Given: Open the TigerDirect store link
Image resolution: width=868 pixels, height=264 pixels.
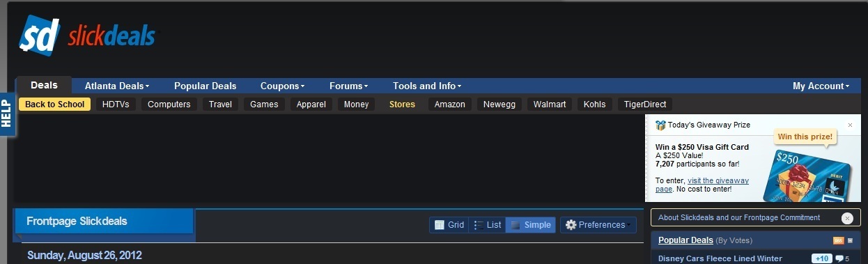Looking at the screenshot, I should click(x=644, y=104).
